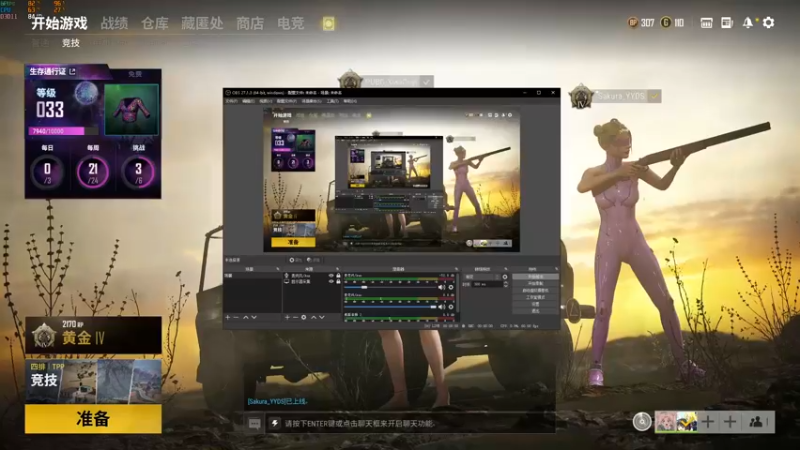Click 开始推流 in OBS controls
Viewport: 800px width, 450px height.
pos(535,277)
